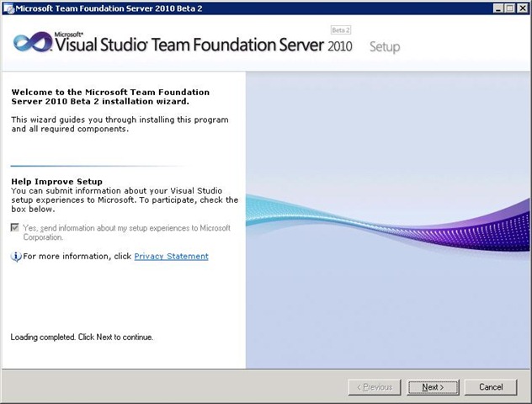
Task: Click the Beta 2 badge in header
Action: click(341, 30)
